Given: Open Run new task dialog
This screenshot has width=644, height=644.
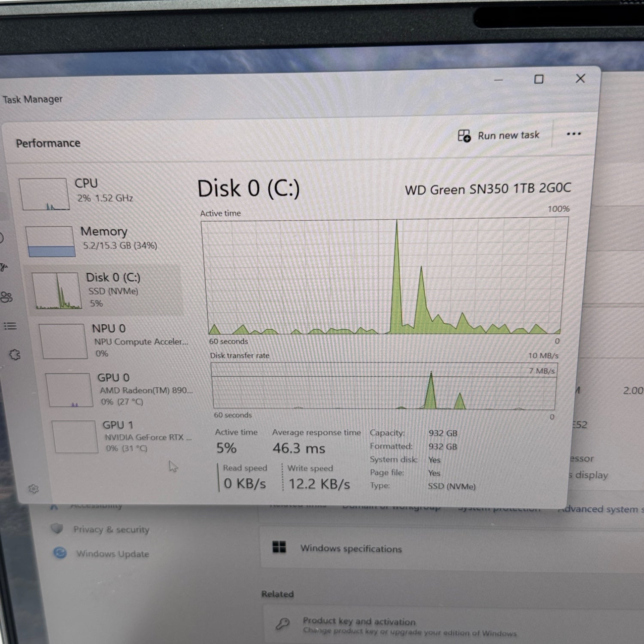Looking at the screenshot, I should coord(499,136).
